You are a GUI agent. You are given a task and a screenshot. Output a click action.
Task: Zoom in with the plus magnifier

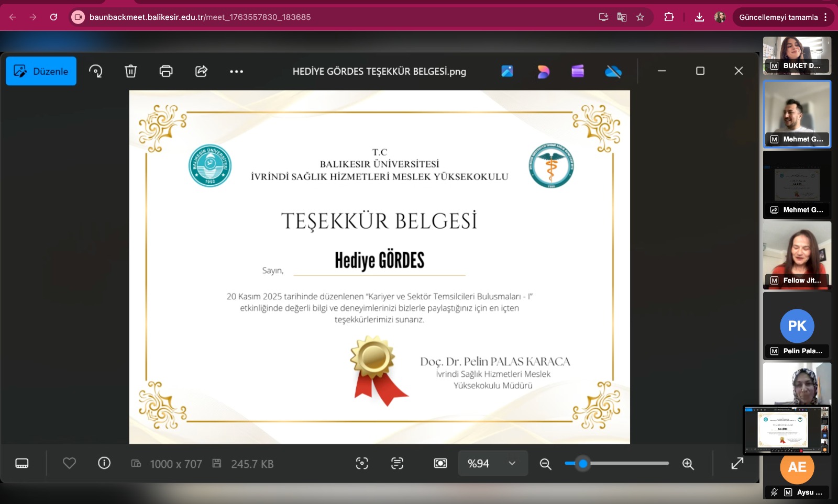(688, 464)
